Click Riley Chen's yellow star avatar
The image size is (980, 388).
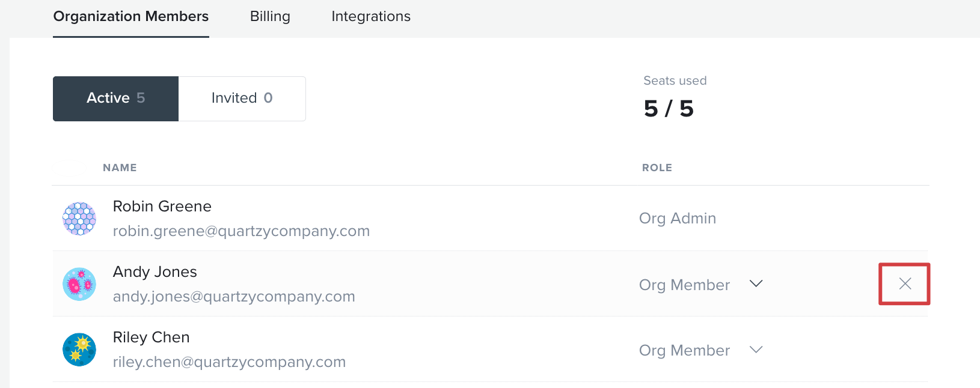pos(79,350)
